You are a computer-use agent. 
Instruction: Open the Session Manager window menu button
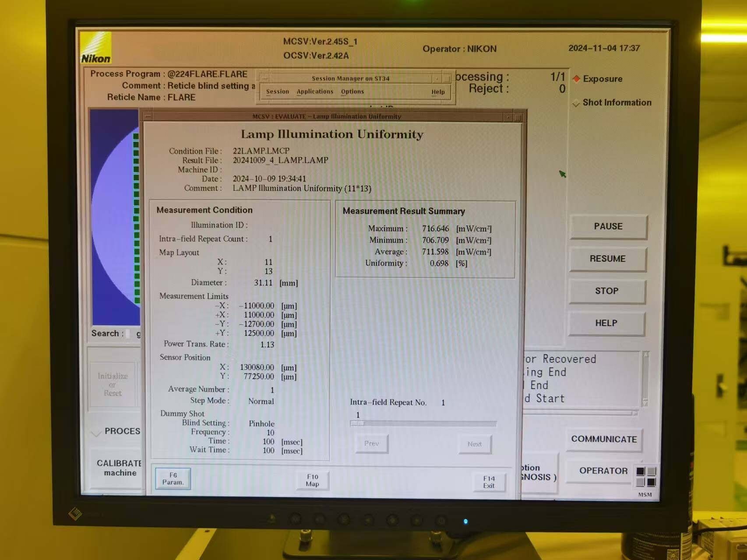pos(264,78)
